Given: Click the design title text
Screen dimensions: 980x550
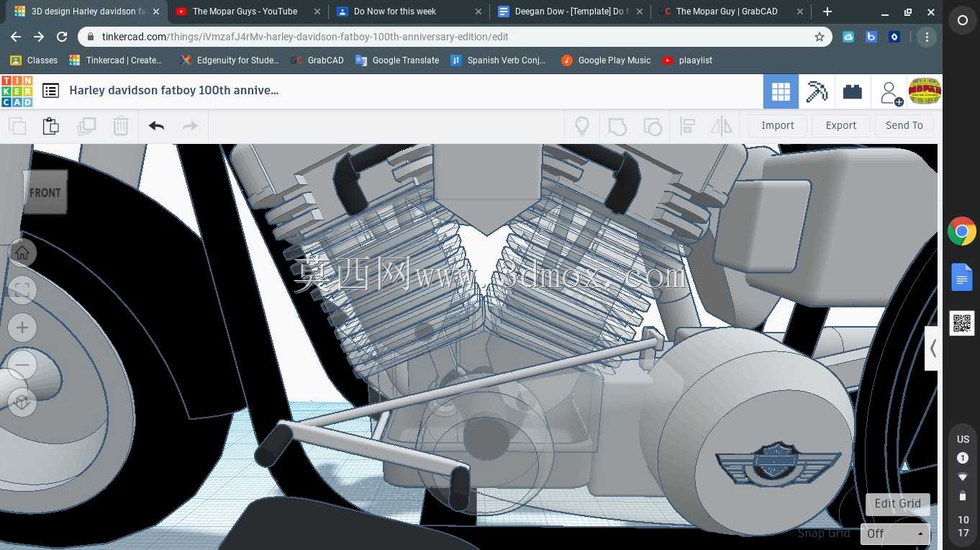Looking at the screenshot, I should [x=173, y=91].
